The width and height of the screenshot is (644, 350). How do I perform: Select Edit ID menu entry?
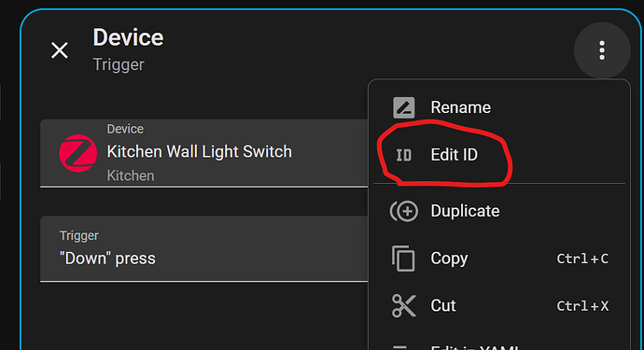[499, 155]
